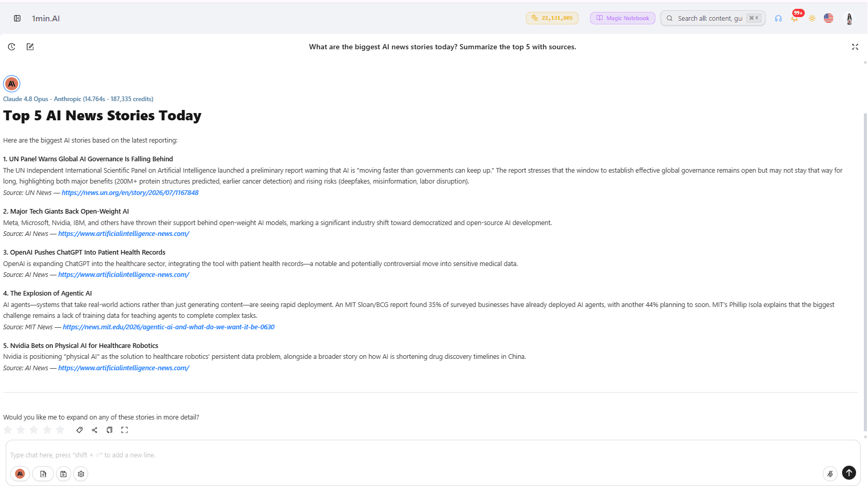Click the search all content field
This screenshot has width=868, height=489.
[x=713, y=18]
